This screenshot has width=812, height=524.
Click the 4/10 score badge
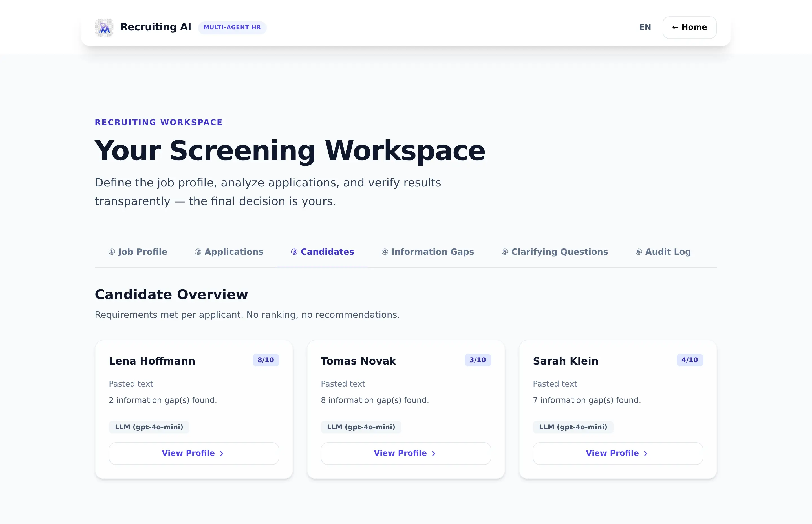click(x=690, y=360)
